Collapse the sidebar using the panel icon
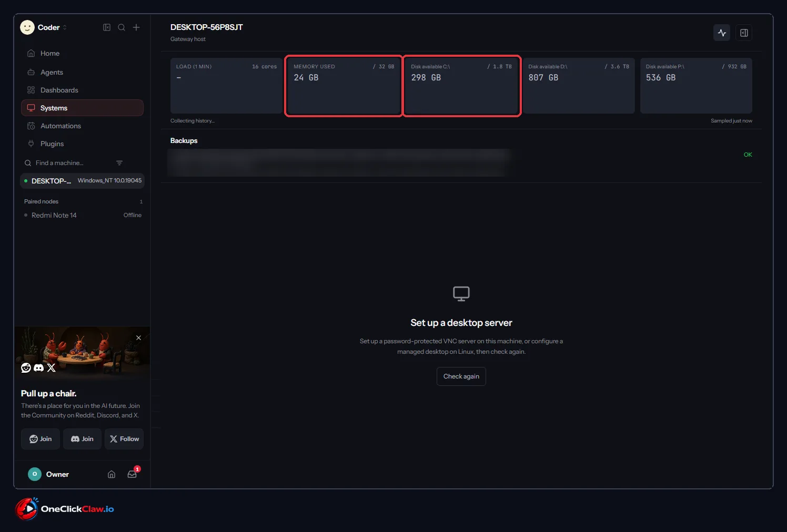The image size is (787, 532). (x=107, y=27)
